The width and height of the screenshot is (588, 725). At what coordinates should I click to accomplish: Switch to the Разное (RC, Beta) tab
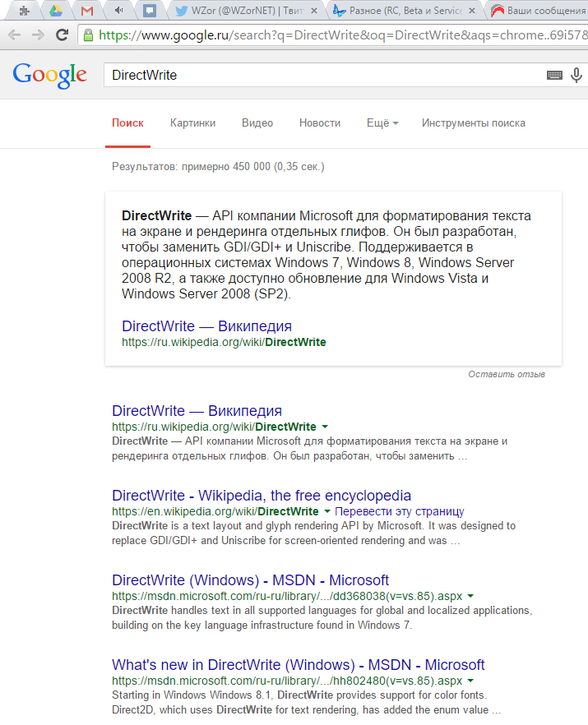(404, 10)
